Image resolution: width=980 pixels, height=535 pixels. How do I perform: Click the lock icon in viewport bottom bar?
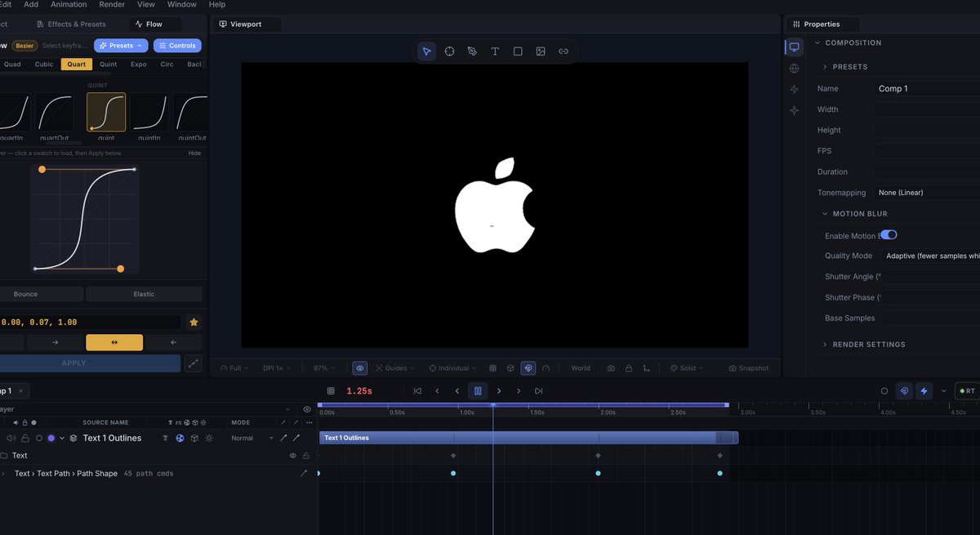pos(628,368)
